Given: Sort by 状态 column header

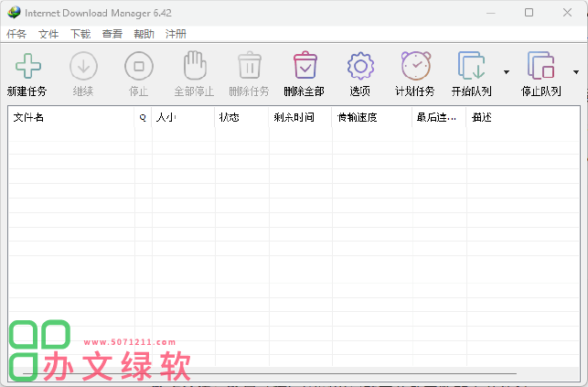Looking at the screenshot, I should (241, 117).
